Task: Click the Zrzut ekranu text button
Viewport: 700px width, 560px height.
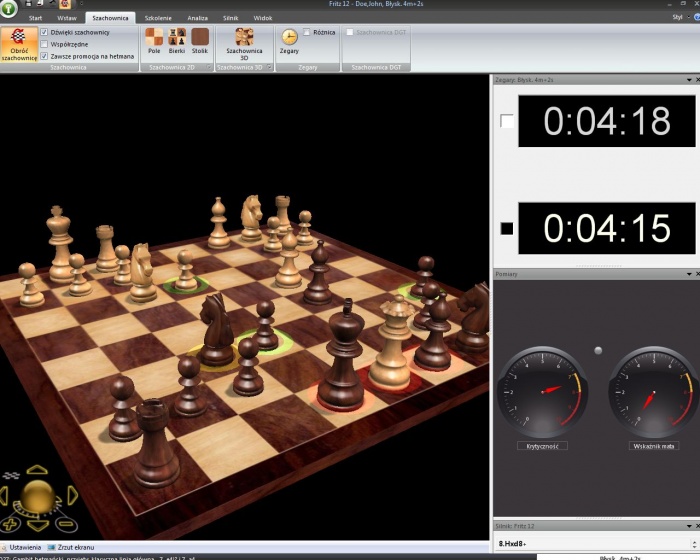Action: (x=75, y=547)
